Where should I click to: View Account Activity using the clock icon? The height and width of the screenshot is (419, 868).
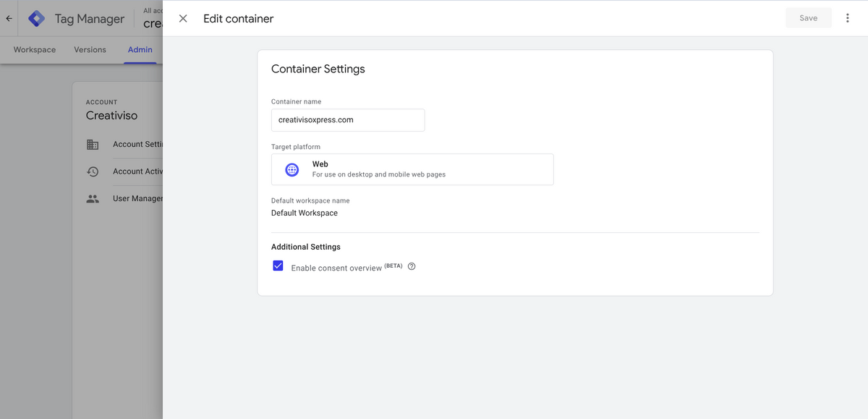[x=93, y=171]
